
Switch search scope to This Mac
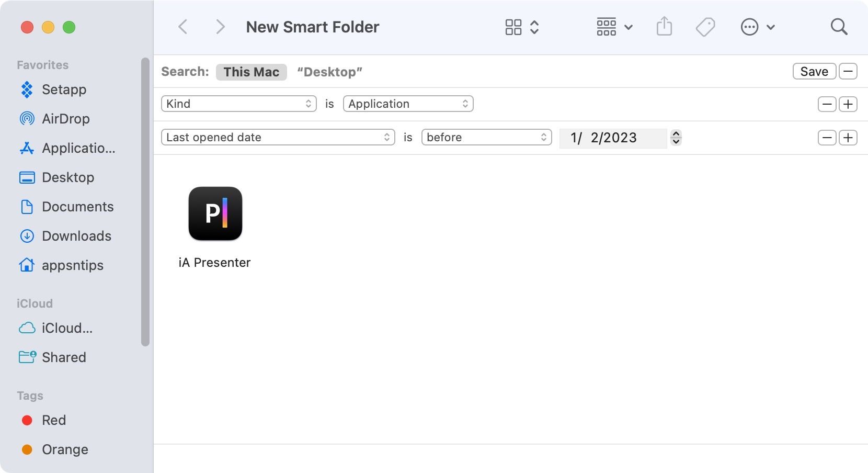pyautogui.click(x=251, y=72)
